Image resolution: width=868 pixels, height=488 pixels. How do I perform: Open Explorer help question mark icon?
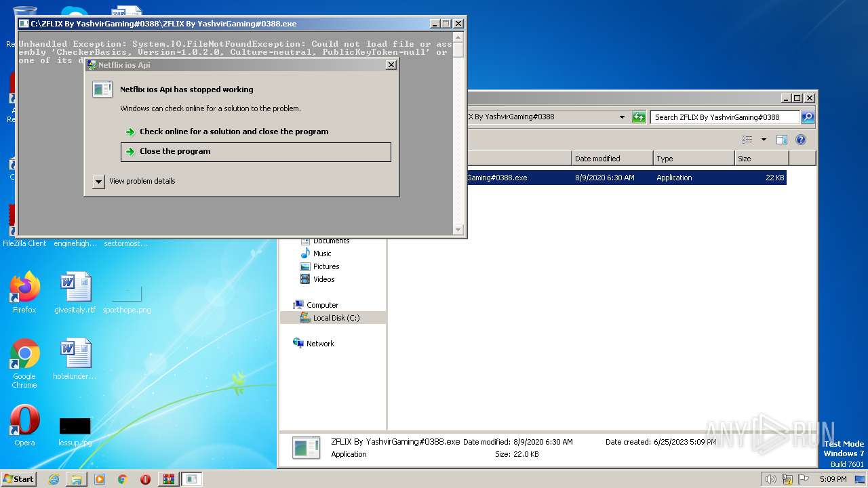click(800, 140)
